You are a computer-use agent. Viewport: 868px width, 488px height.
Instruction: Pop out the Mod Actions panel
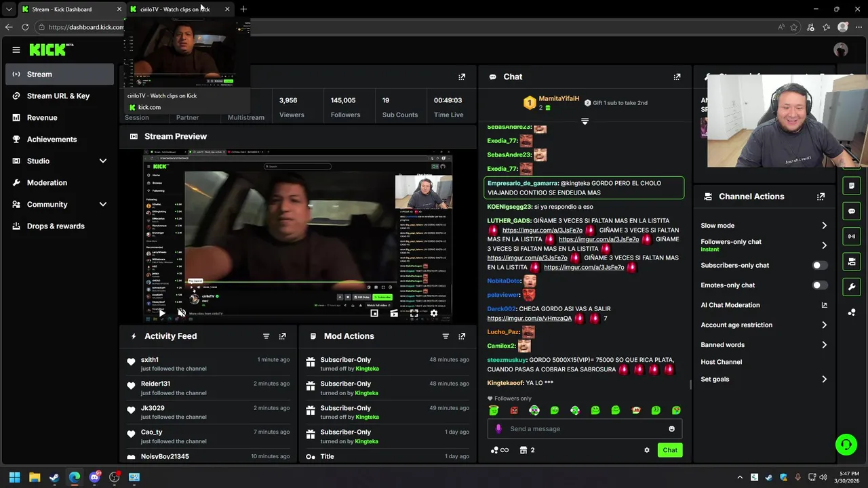pyautogui.click(x=462, y=336)
